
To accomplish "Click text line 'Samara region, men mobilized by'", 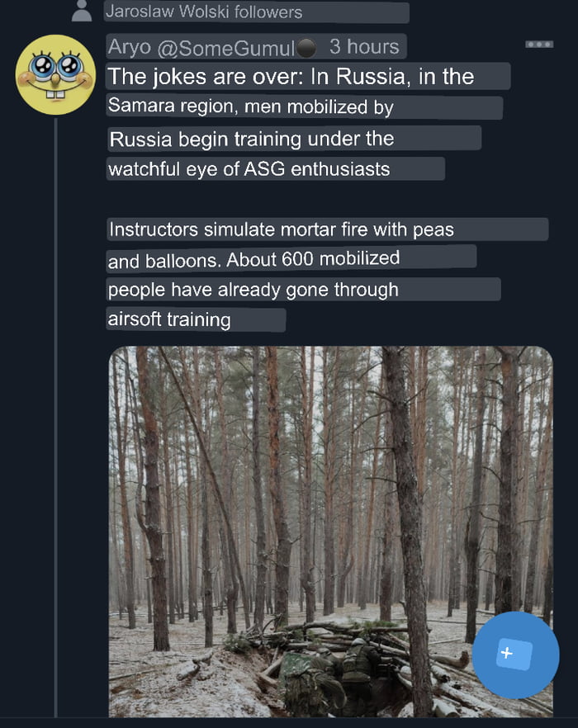I will tap(250, 106).
